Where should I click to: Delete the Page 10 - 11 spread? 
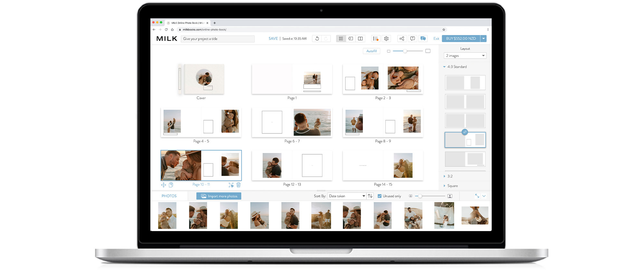coord(239,185)
